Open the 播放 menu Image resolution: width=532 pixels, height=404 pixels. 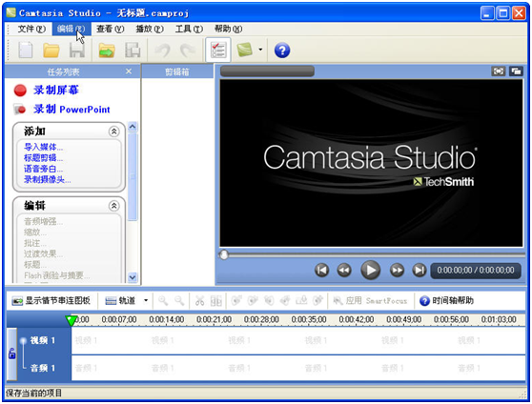coord(150,30)
